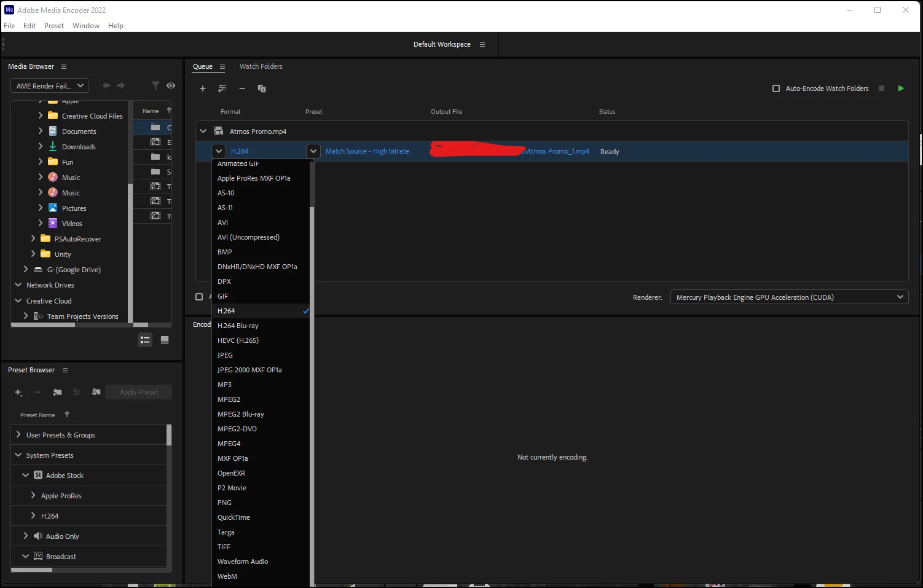
Task: Open the Queue panel menu icon
Action: point(222,66)
